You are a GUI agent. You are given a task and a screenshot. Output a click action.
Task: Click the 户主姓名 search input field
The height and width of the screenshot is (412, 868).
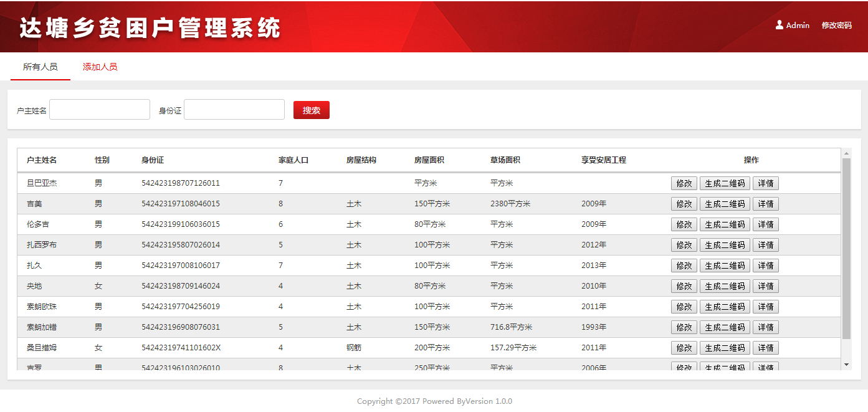100,110
